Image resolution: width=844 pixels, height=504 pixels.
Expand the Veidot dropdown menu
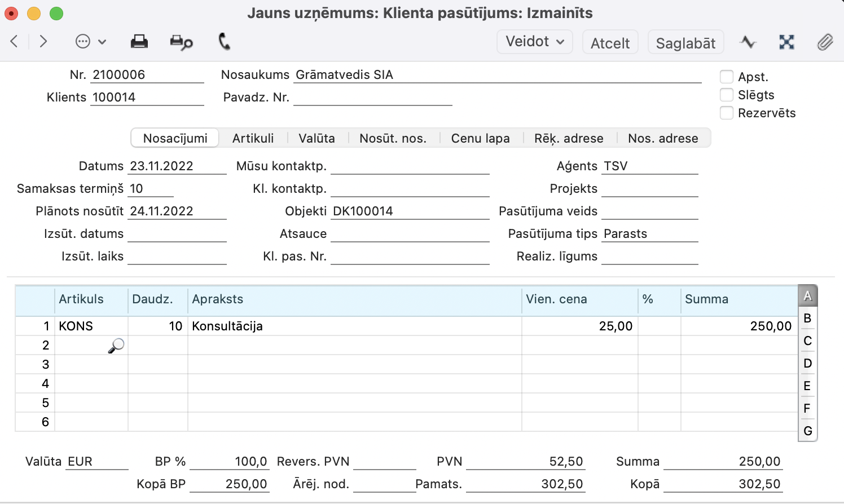534,42
